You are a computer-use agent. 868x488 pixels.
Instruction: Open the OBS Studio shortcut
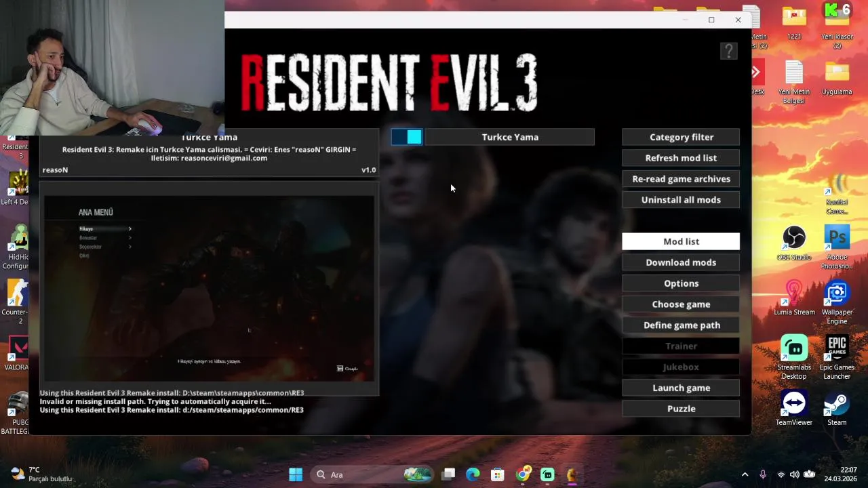click(x=793, y=243)
